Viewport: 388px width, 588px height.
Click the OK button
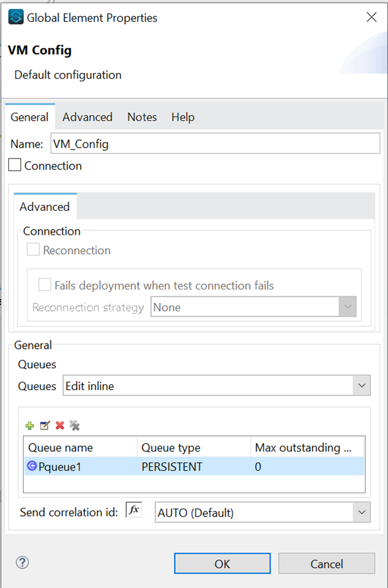[222, 562]
